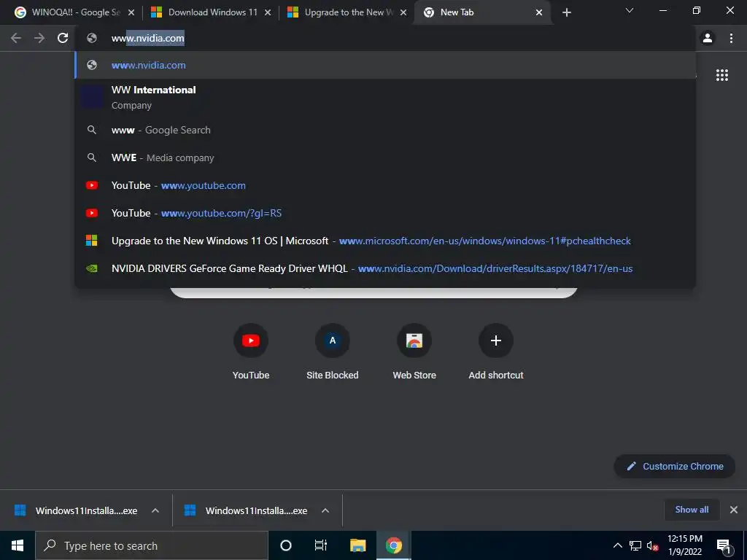Show hidden system tray icons
The width and height of the screenshot is (747, 560).
tap(617, 545)
